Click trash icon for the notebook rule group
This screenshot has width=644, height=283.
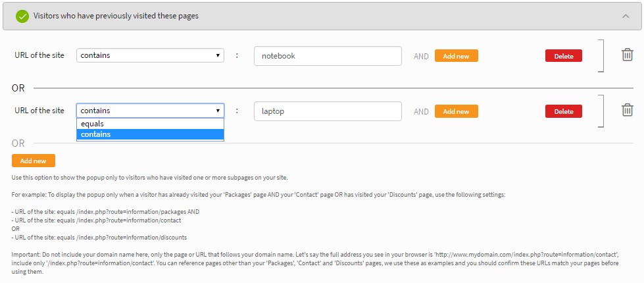(627, 55)
